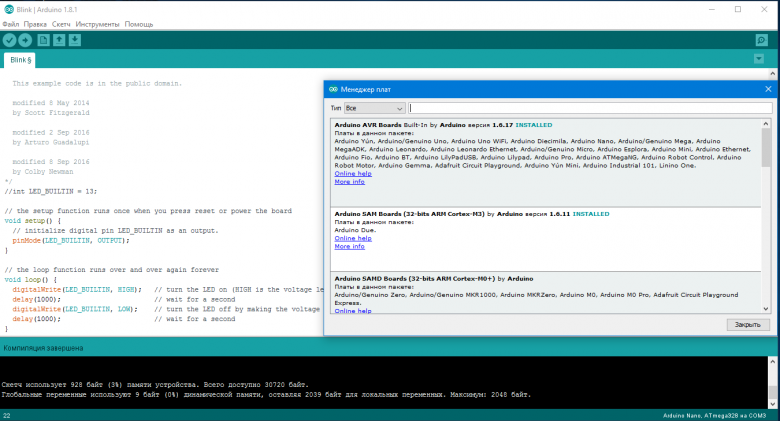780x421 pixels.
Task: Click the board list scroll up arrow
Action: (x=766, y=123)
